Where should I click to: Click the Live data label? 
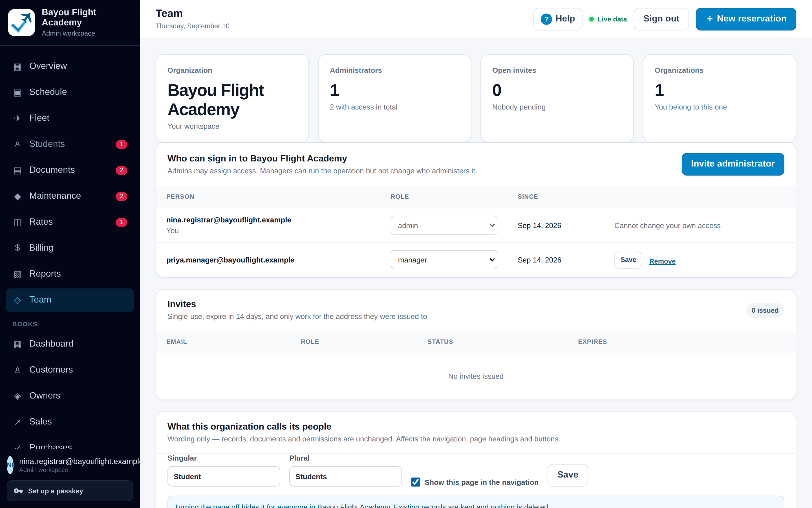click(612, 19)
